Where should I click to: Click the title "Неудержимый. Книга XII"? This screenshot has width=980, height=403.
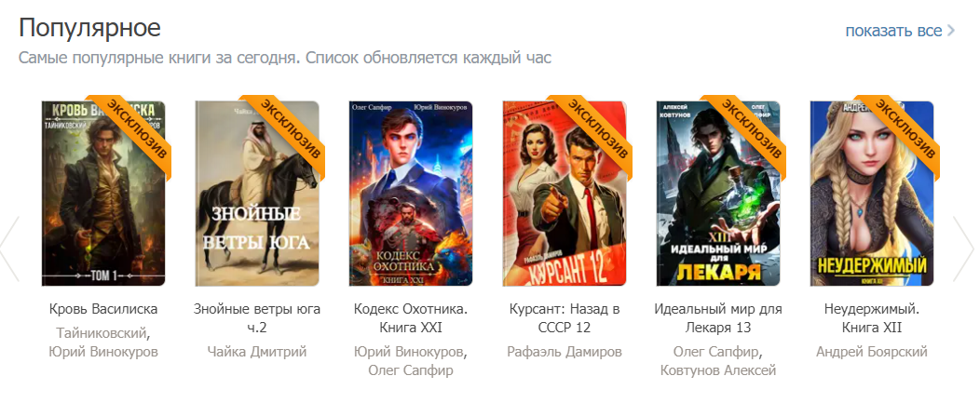click(872, 318)
